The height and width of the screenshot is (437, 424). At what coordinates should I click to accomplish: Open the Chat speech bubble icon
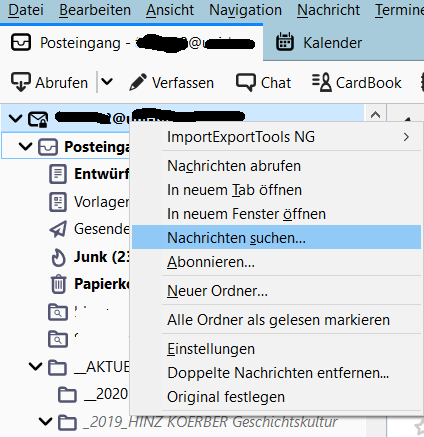coord(246,82)
